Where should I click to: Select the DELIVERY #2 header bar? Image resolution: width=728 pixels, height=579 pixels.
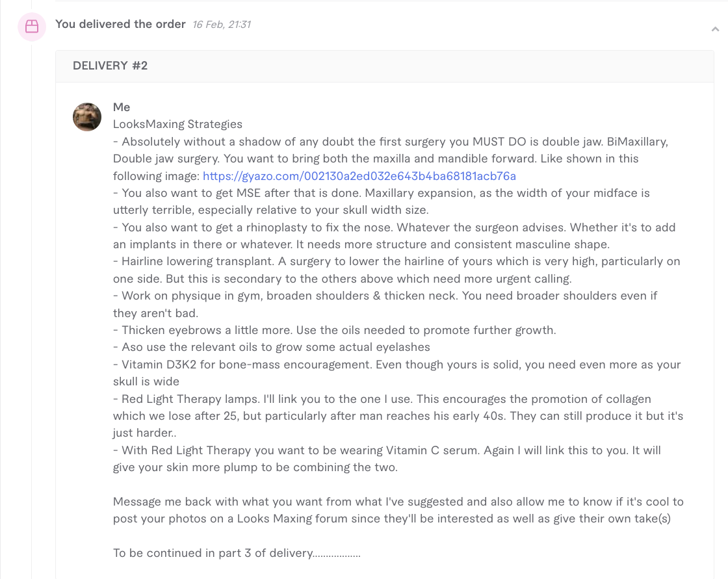coord(384,66)
